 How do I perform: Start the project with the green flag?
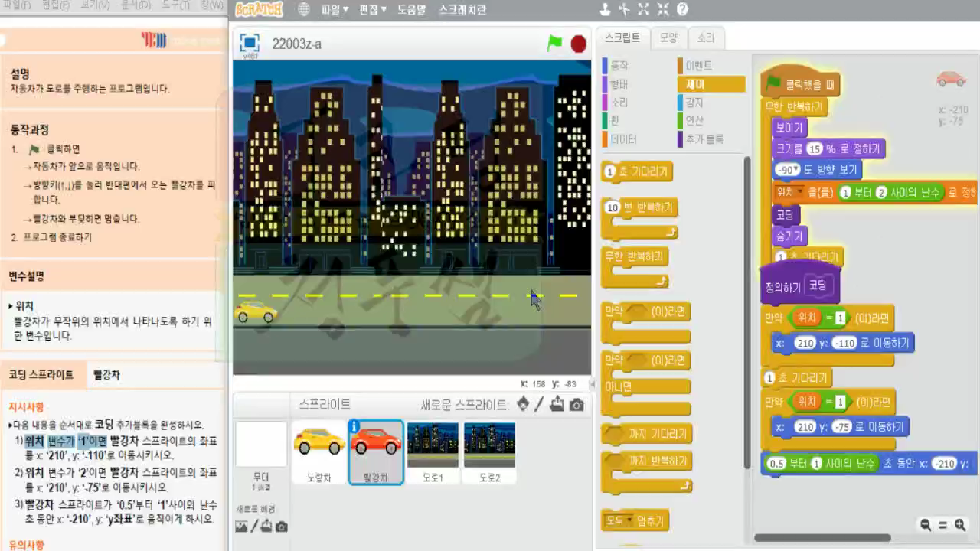click(x=554, y=44)
